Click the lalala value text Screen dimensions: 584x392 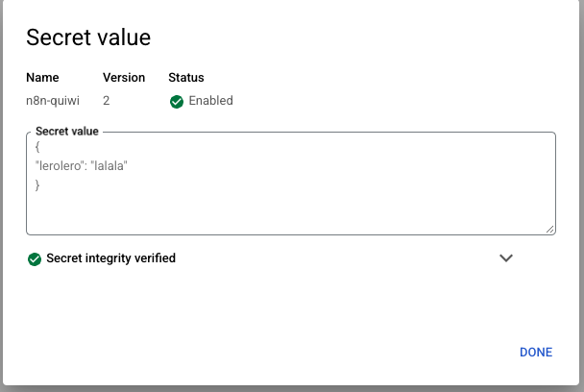tap(109, 166)
